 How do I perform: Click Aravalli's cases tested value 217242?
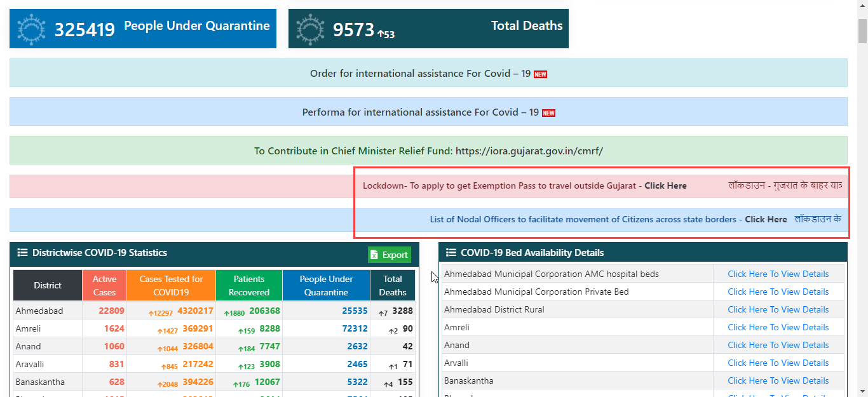(x=198, y=364)
